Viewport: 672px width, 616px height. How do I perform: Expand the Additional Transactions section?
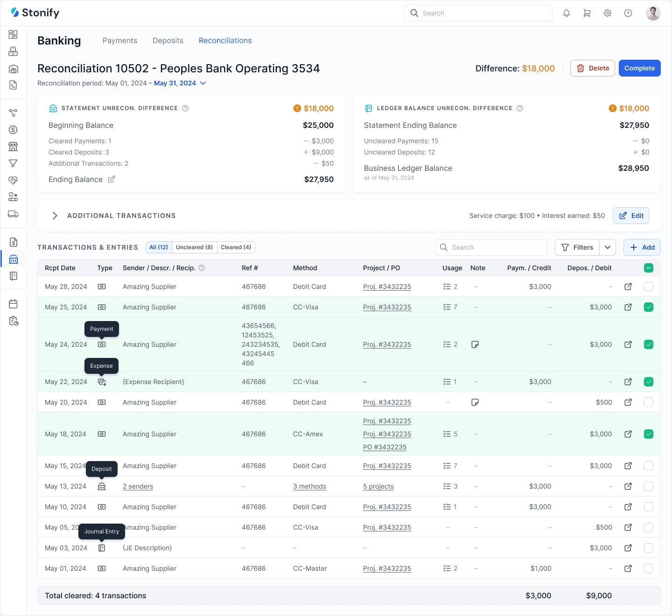pyautogui.click(x=55, y=216)
